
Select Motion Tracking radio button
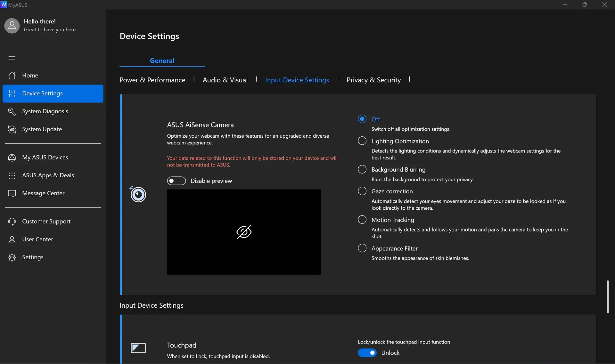pyautogui.click(x=362, y=220)
